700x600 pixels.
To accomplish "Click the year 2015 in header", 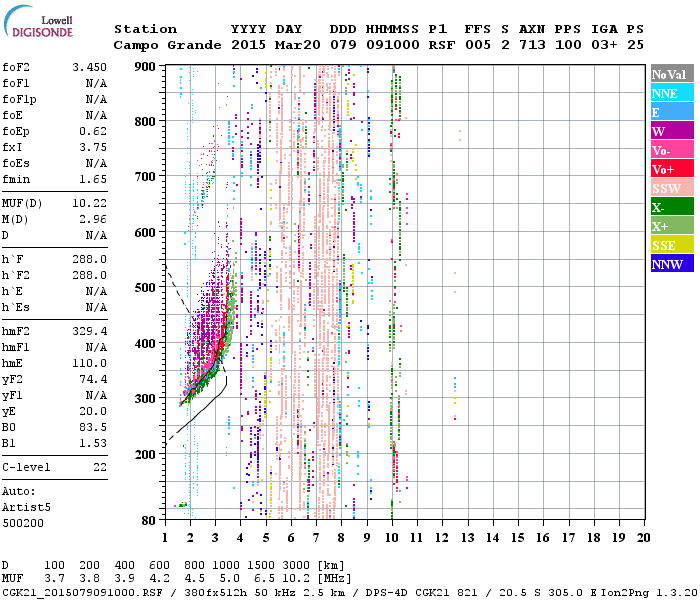I will tap(248, 45).
